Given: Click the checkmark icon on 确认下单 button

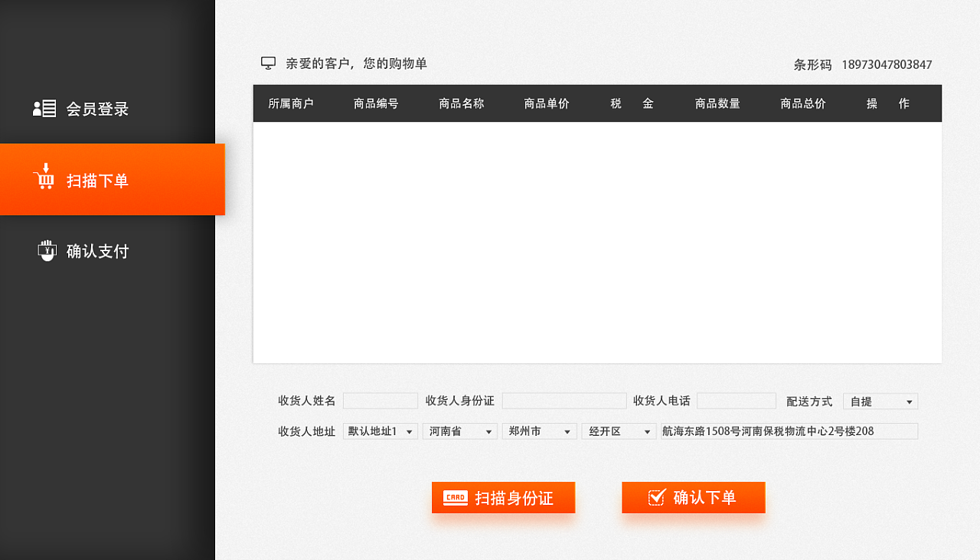Looking at the screenshot, I should click(657, 496).
